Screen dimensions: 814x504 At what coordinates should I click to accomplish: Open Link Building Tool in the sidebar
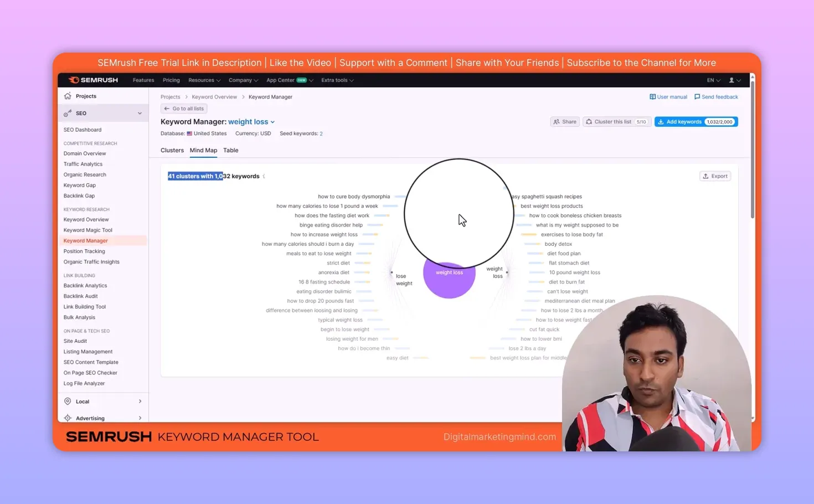tap(85, 306)
